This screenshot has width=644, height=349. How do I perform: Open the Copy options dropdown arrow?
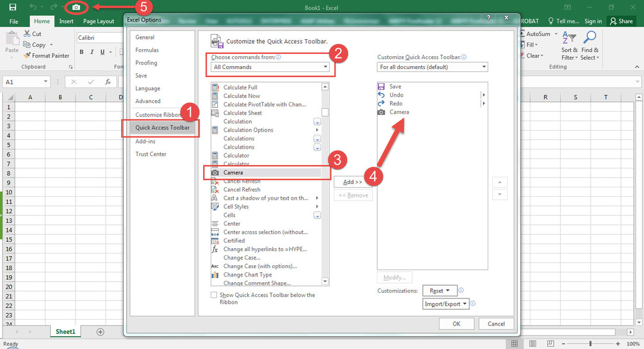[52, 45]
